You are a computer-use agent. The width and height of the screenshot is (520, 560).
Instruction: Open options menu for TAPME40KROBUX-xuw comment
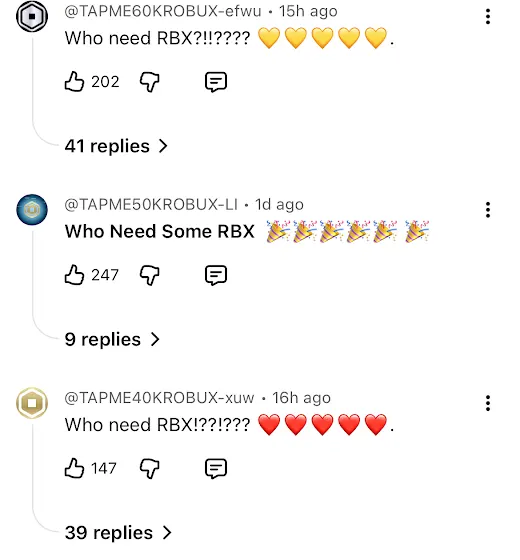488,403
